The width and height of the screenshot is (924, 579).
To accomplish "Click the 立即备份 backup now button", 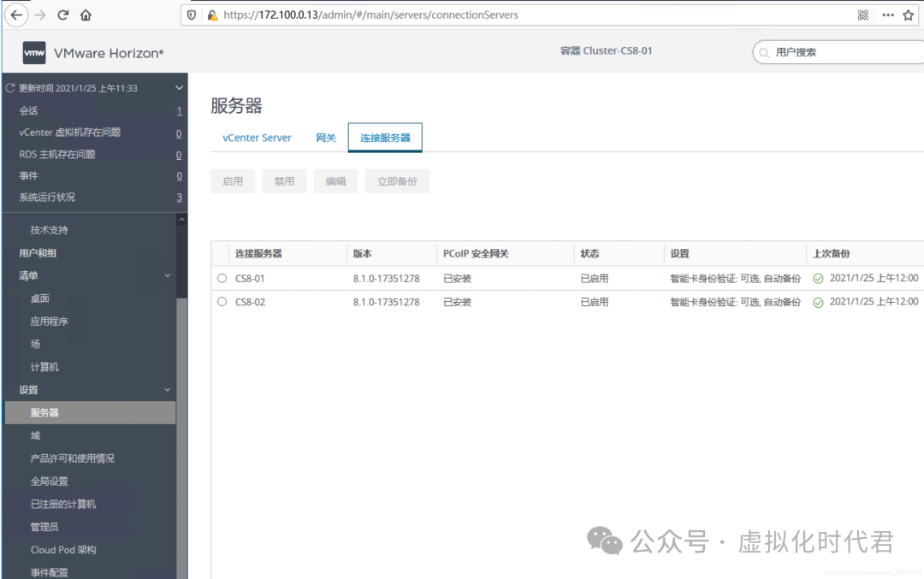I will pyautogui.click(x=397, y=181).
